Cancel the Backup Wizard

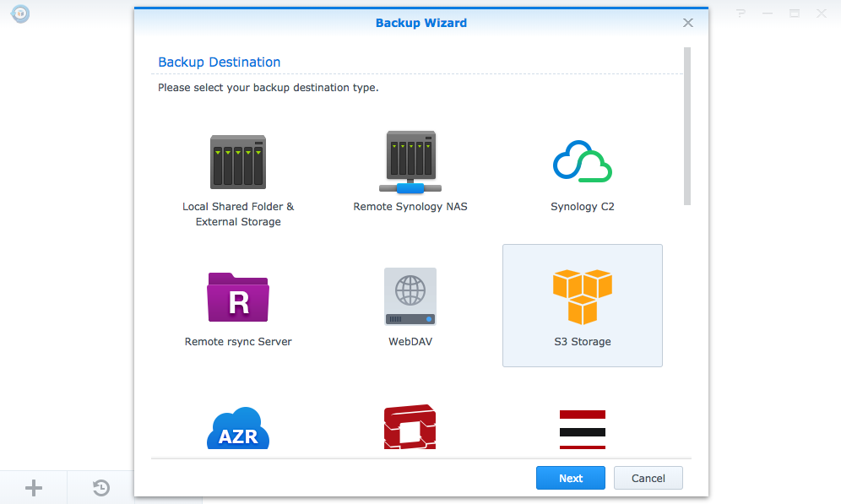point(648,478)
